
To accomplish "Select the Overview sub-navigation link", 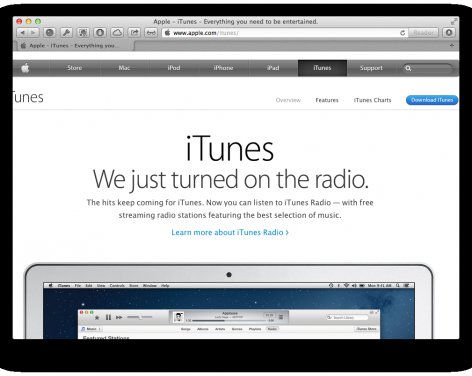I will (288, 100).
